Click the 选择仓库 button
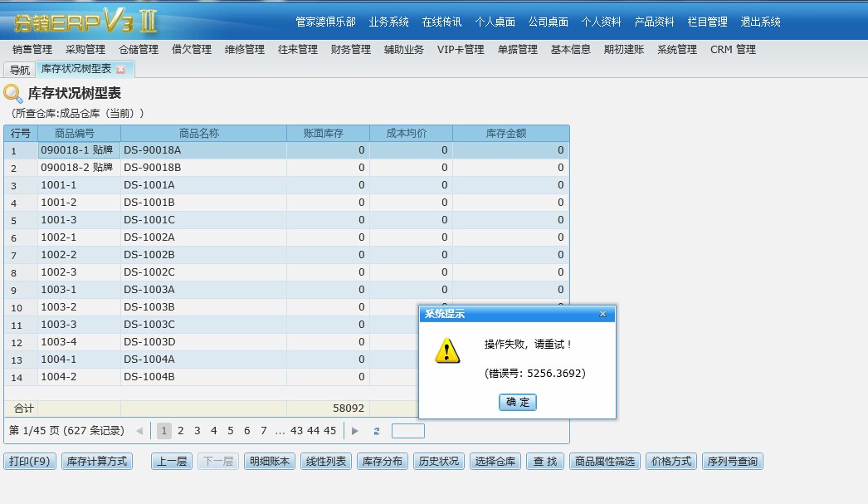This screenshot has height=504, width=868. point(495,462)
